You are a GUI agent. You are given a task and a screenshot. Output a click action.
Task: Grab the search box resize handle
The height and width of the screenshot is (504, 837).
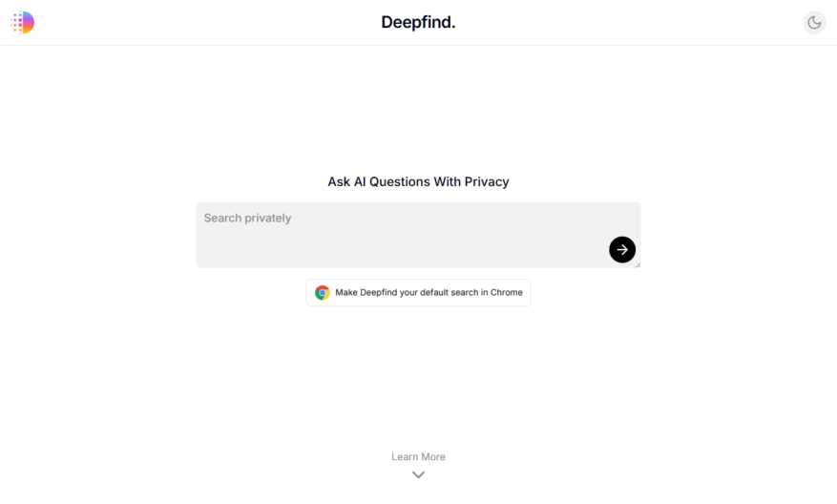tap(638, 264)
